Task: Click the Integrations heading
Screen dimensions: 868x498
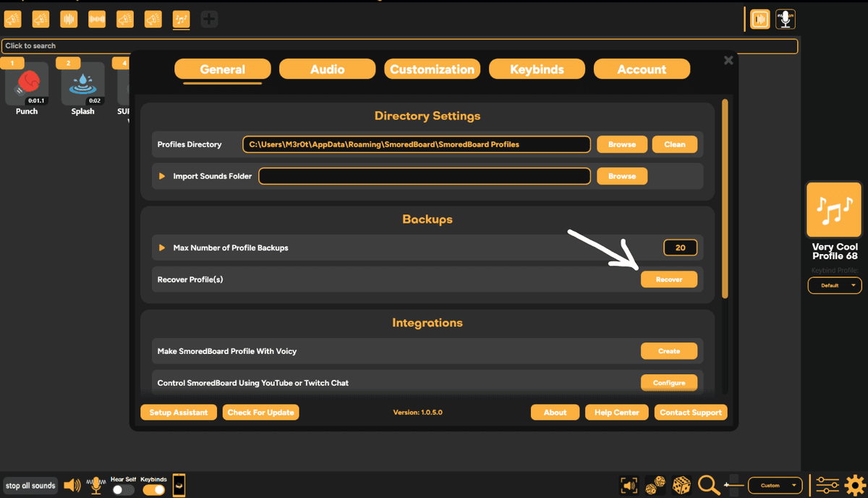Action: 427,323
